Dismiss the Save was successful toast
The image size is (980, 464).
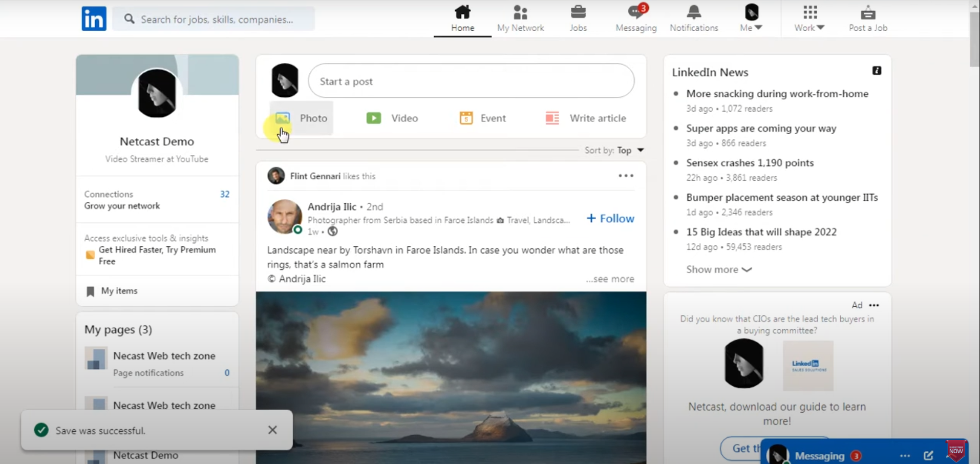pos(272,430)
